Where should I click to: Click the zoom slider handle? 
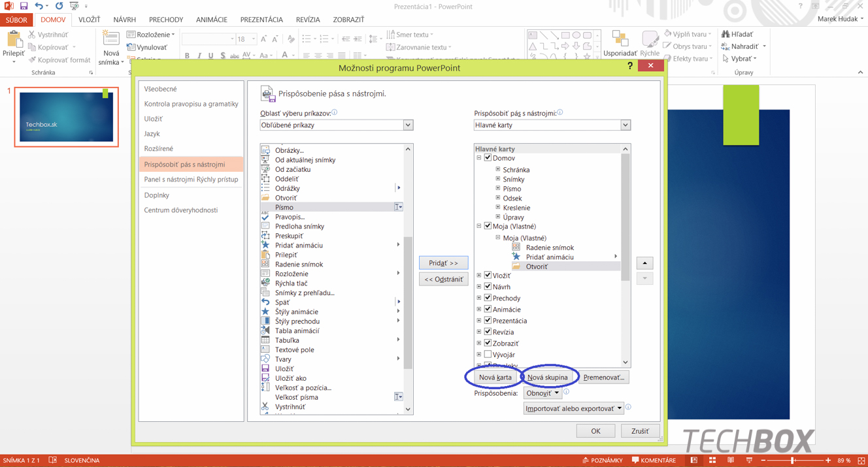pos(793,460)
